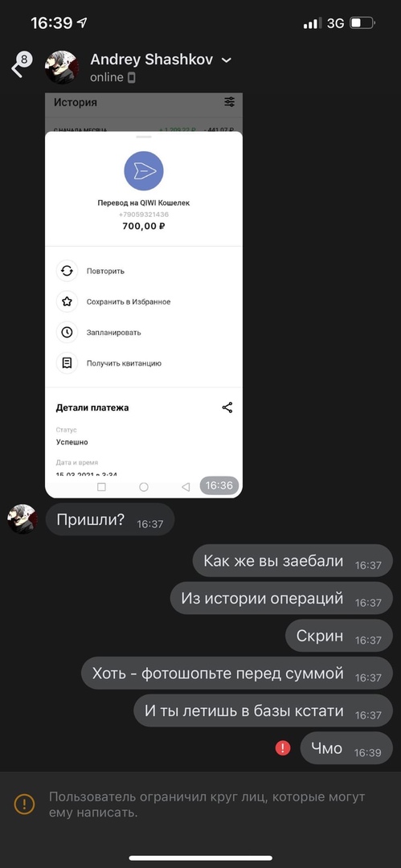
Task: Select the "И ты летишь в базы кстати" message
Action: click(x=263, y=710)
